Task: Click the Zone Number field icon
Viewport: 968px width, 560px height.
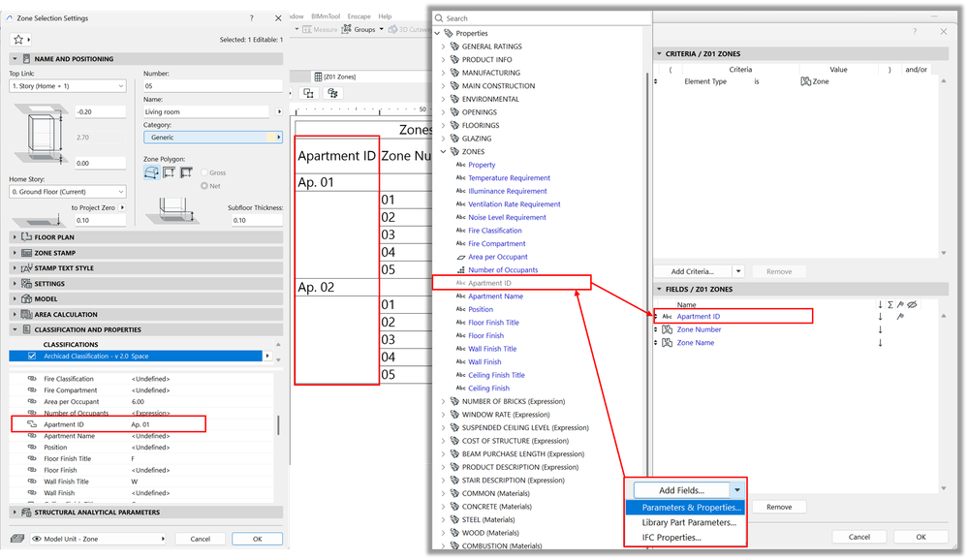Action: [668, 329]
